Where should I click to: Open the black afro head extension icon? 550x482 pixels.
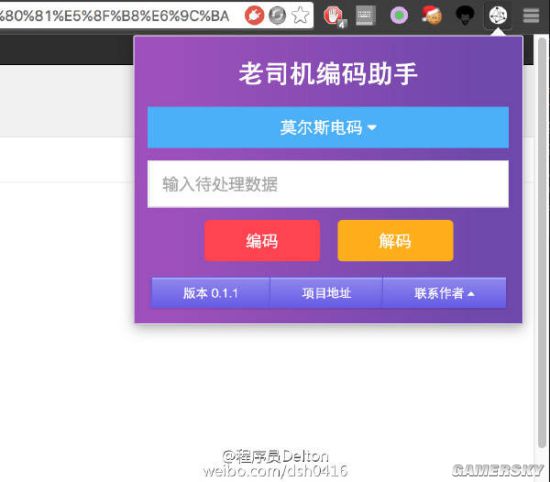point(465,15)
